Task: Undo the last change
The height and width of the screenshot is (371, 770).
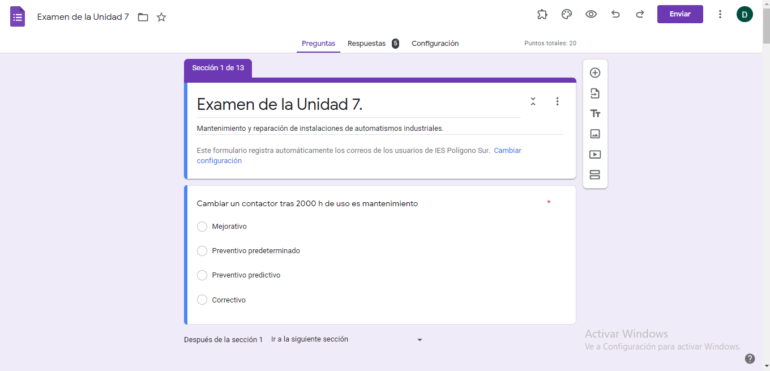Action: [x=615, y=14]
